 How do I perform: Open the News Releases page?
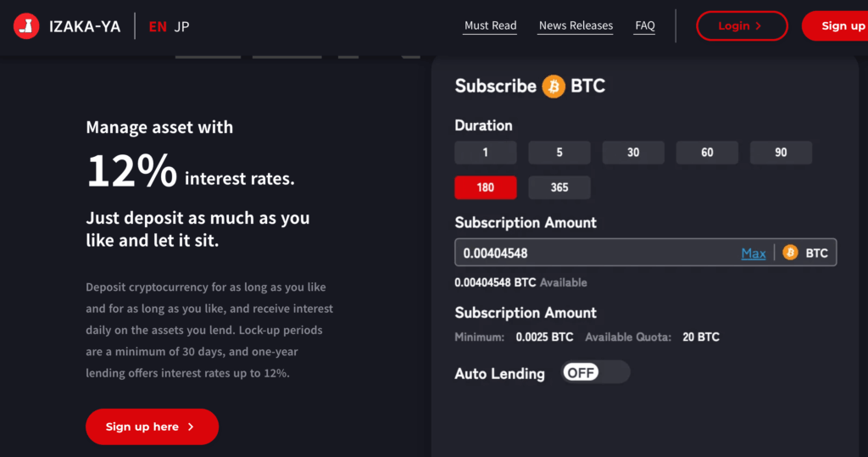click(x=576, y=25)
